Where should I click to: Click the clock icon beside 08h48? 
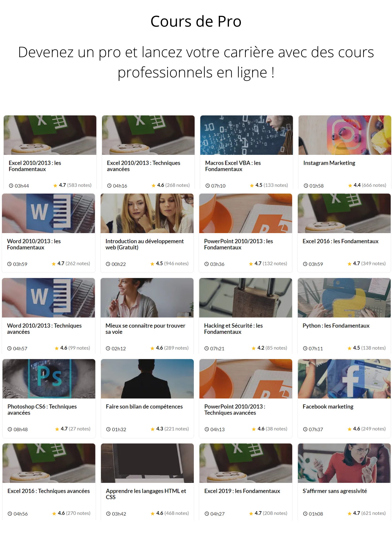click(10, 429)
